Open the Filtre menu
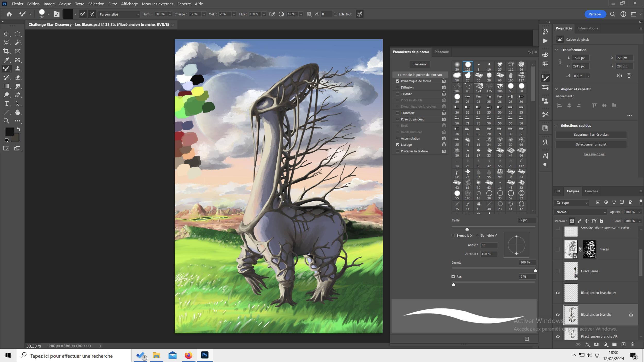 pos(113,4)
